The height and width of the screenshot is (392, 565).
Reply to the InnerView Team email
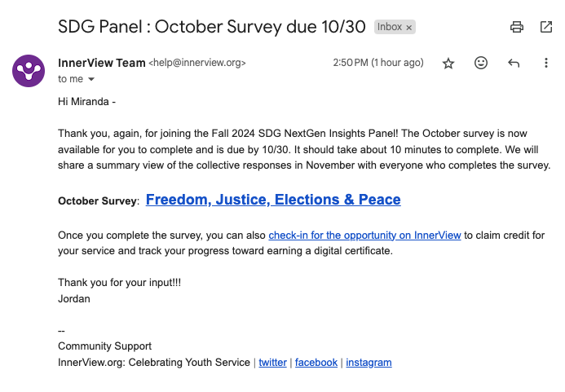click(514, 64)
